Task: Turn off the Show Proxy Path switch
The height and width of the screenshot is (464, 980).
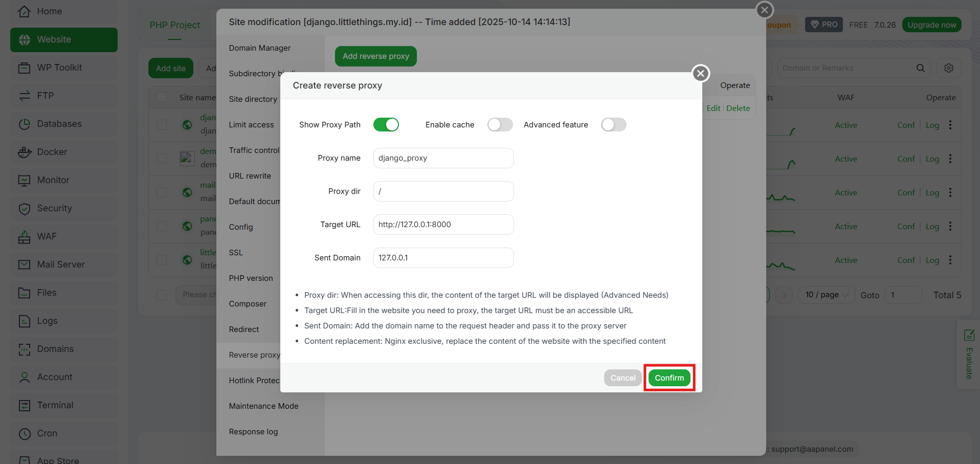Action: pyautogui.click(x=386, y=125)
